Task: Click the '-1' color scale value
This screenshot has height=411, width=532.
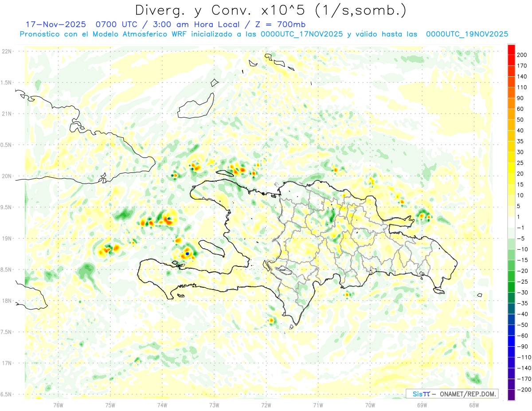Action: (x=521, y=228)
